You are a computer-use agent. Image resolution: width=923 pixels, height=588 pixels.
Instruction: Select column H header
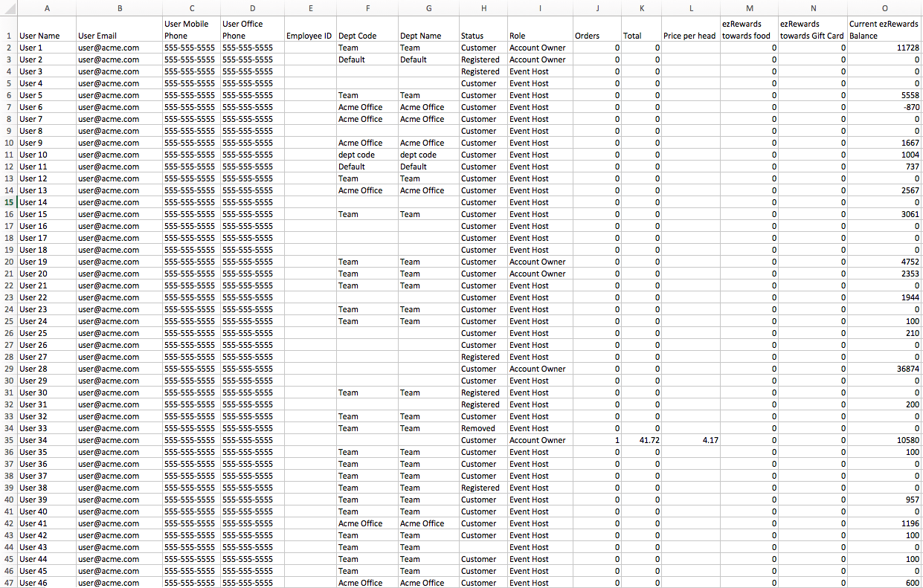483,8
